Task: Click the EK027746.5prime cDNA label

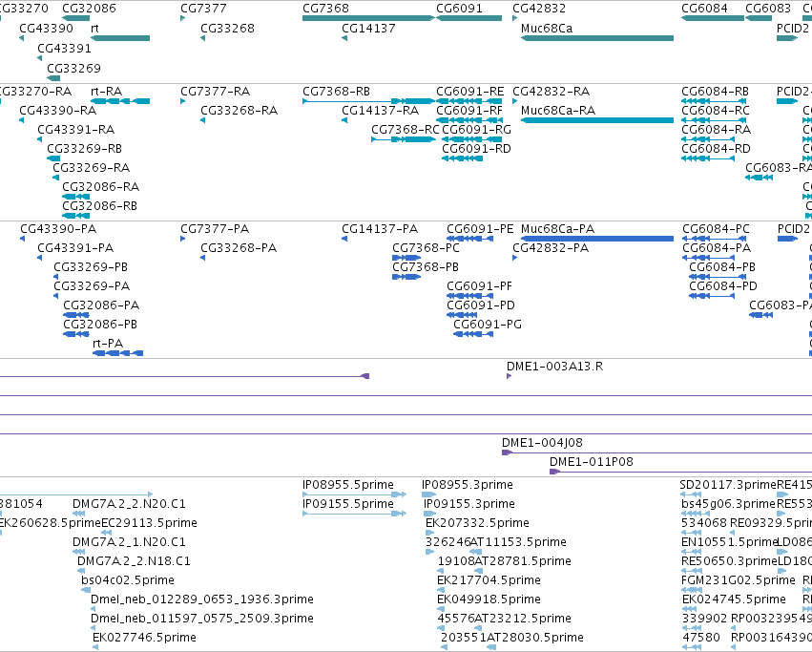Action: 145,638
